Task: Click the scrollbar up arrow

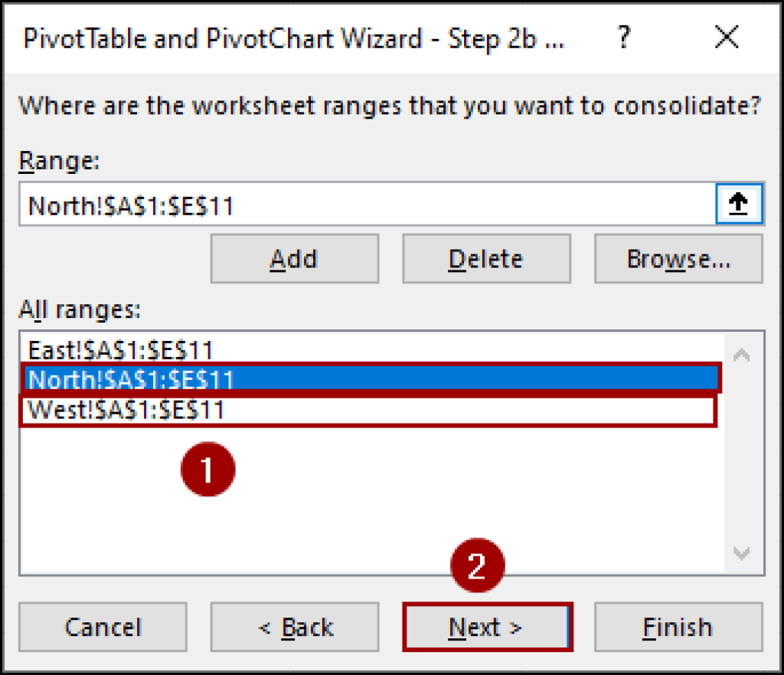Action: (740, 352)
